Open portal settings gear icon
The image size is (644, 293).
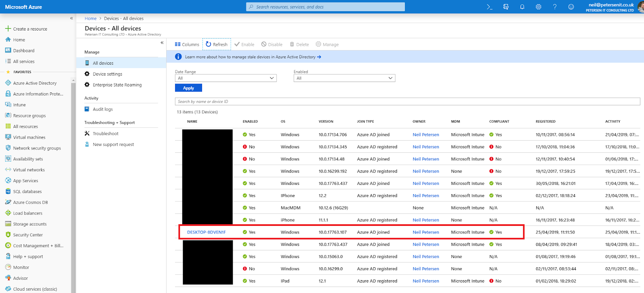[x=539, y=7]
